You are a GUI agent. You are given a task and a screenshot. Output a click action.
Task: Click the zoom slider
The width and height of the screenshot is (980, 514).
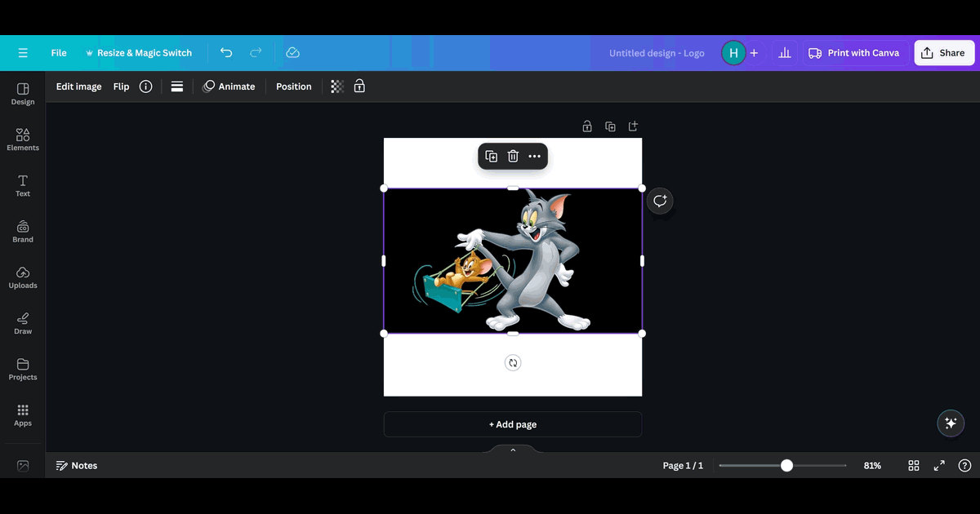pos(782,466)
